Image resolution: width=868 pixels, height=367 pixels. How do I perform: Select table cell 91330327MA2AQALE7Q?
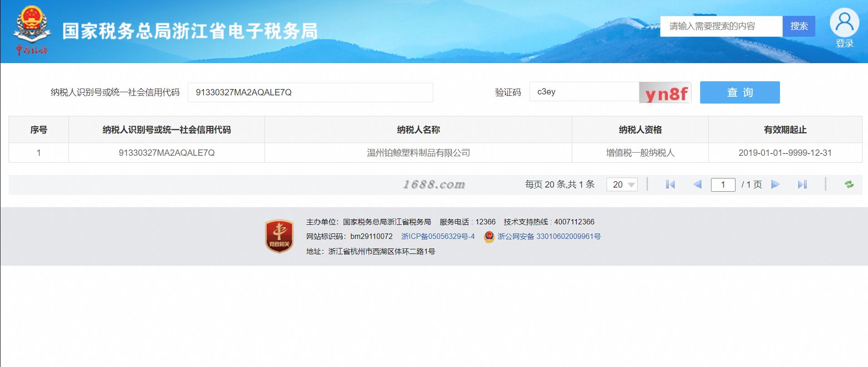coord(167,153)
